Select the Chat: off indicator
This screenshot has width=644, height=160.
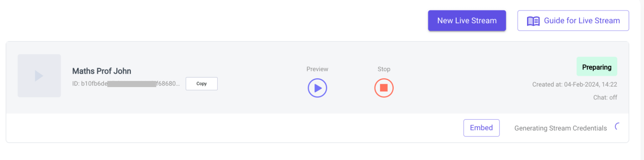tap(605, 97)
